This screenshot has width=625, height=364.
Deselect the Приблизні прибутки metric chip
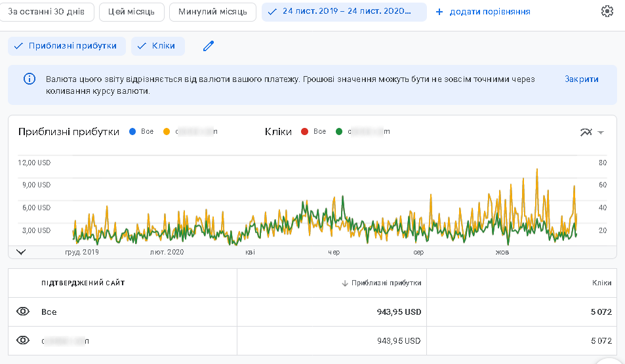tap(66, 46)
